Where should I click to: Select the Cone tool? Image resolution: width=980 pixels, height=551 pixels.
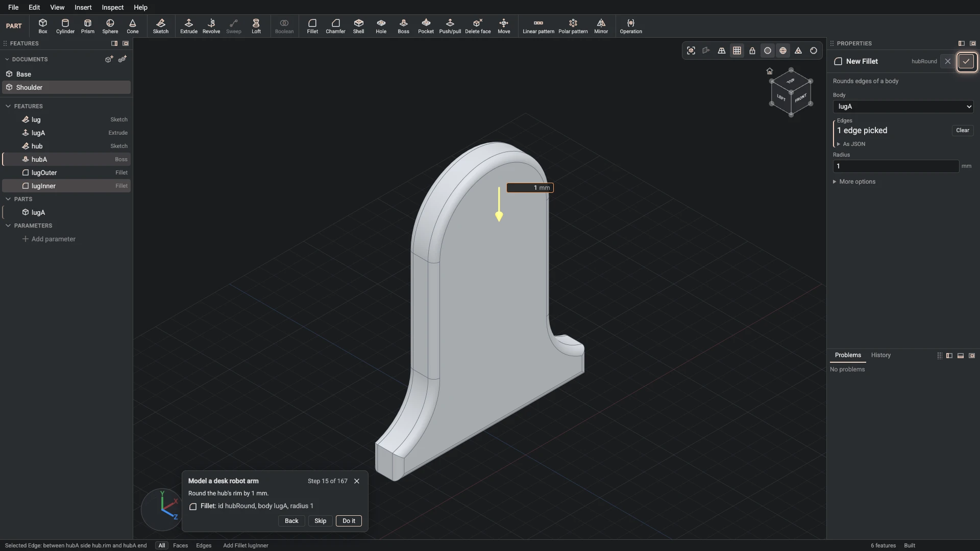pyautogui.click(x=133, y=26)
